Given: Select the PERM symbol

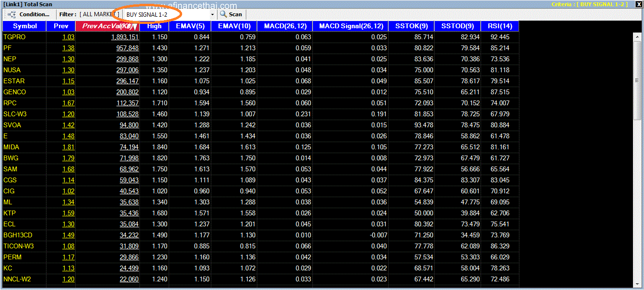Looking at the screenshot, I should [x=11, y=257].
